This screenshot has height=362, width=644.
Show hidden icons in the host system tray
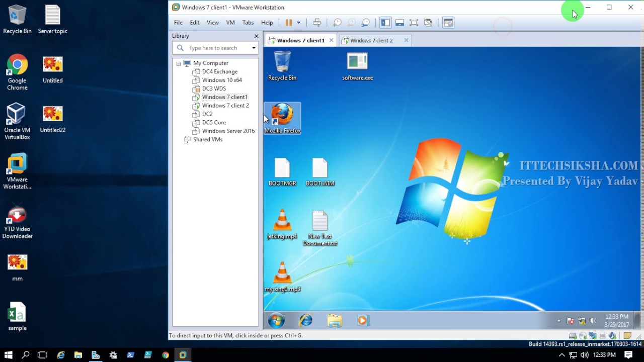pyautogui.click(x=562, y=355)
